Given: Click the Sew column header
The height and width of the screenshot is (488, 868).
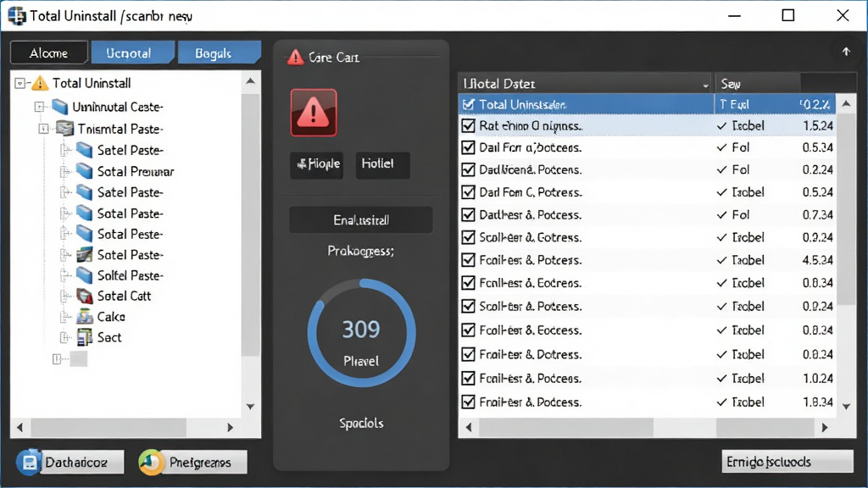Looking at the screenshot, I should point(757,84).
